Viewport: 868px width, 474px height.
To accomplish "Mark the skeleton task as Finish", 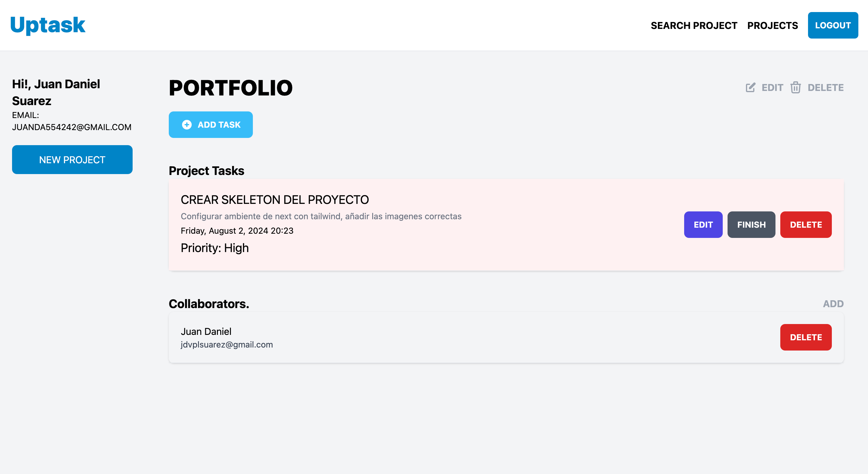I will (x=751, y=225).
